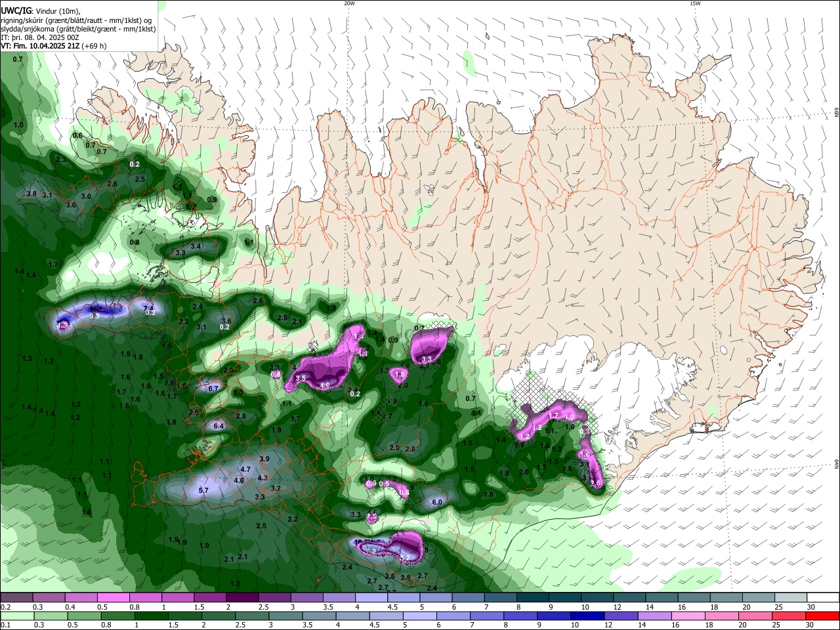Click the 6.0 precipitation value on the map
Image resolution: width=840 pixels, height=630 pixels.
(437, 502)
